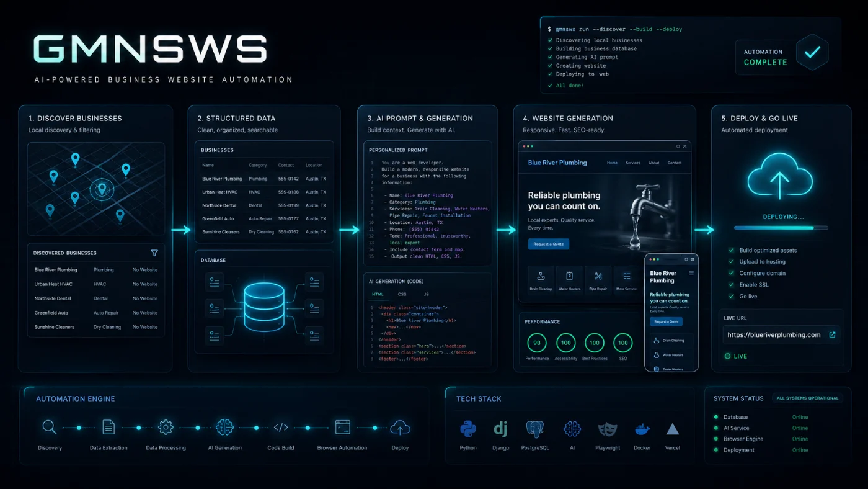The height and width of the screenshot is (489, 868).
Task: Select the Browser Automation window icon
Action: pos(342,427)
